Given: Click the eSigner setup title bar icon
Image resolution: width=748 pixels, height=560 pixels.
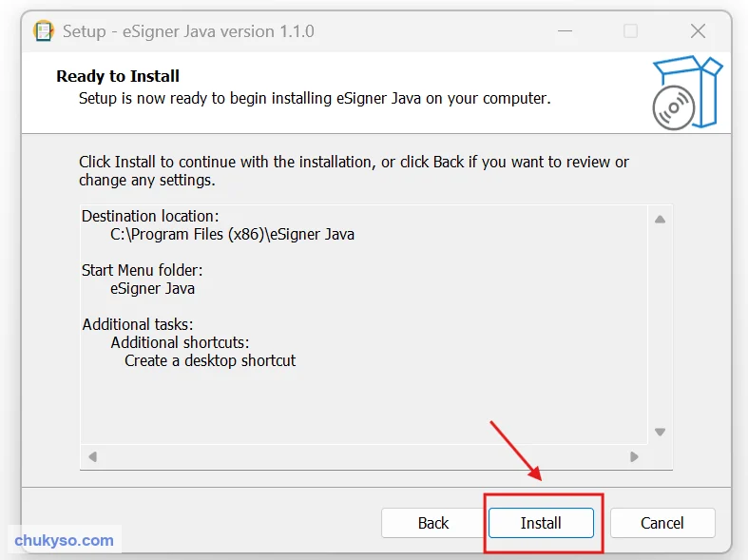Looking at the screenshot, I should [44, 31].
